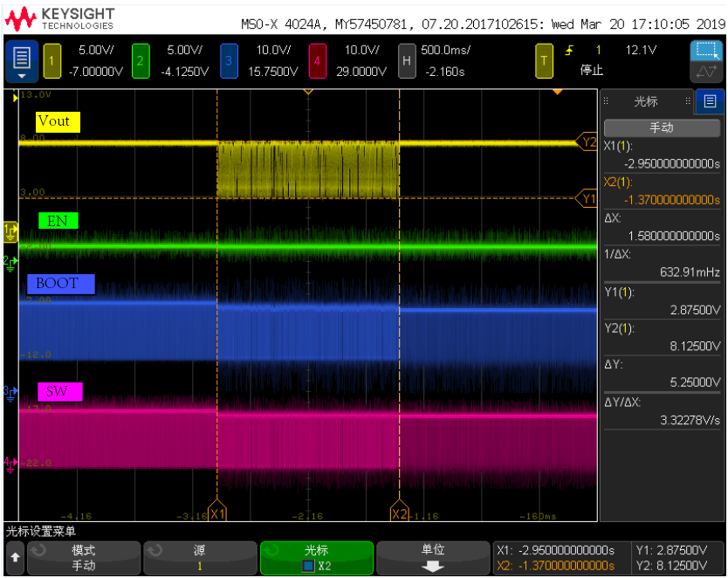728x578 pixels.
Task: Click Y1(1) value 2.87500V in panel
Action: [x=695, y=310]
